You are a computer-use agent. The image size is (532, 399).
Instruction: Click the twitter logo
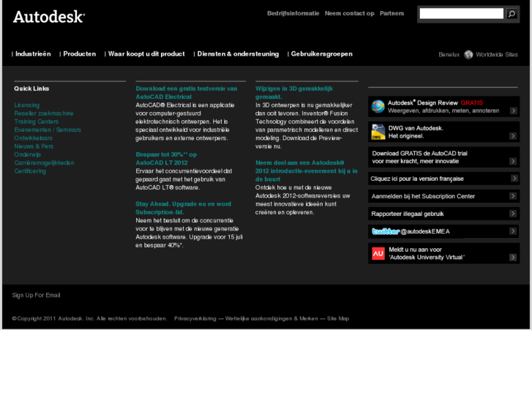point(386,231)
